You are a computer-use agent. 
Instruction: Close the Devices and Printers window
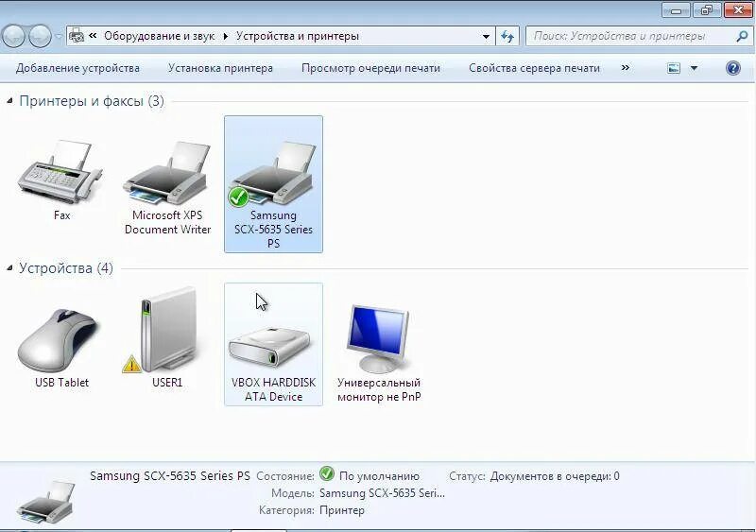point(738,9)
